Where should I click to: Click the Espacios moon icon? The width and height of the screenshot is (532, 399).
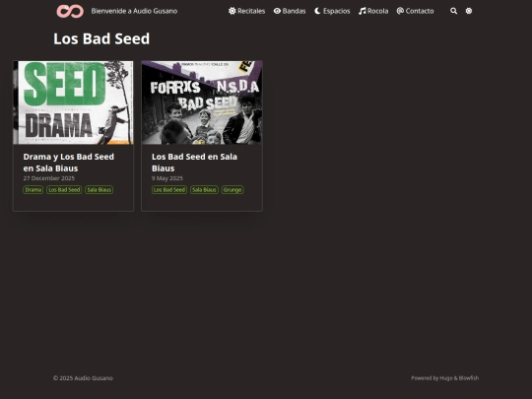coord(317,11)
